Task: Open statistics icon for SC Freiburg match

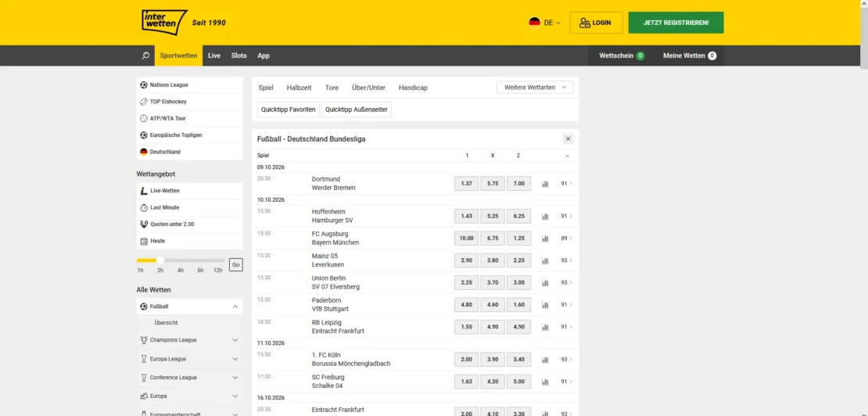Action: (x=545, y=382)
